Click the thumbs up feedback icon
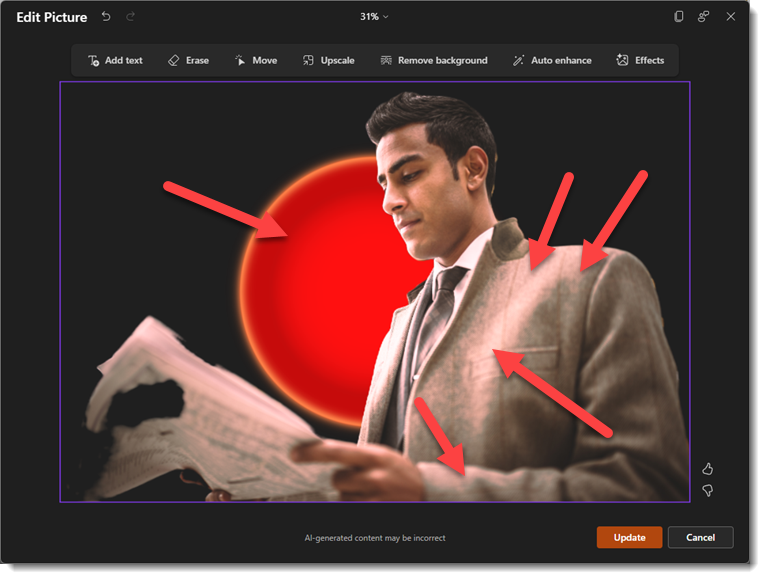Screen dimensions: 765x579 point(708,469)
